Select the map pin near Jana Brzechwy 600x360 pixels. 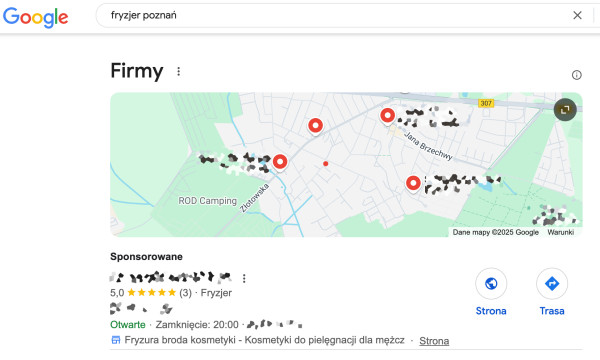click(387, 116)
